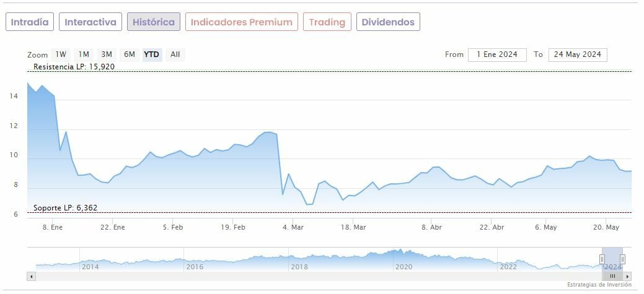This screenshot has width=644, height=294.
Task: Select 6M zoom range
Action: point(129,54)
